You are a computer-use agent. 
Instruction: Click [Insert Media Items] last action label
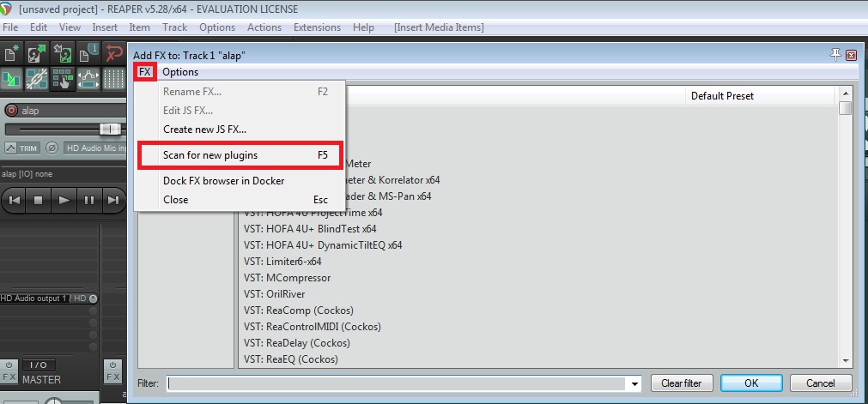(x=439, y=27)
